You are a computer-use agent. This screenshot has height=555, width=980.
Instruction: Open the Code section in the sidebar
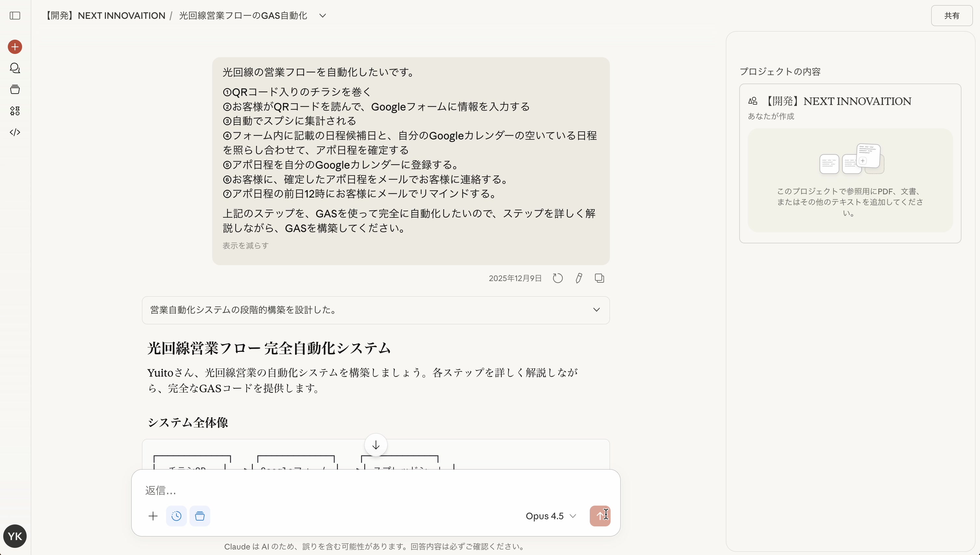[x=15, y=132]
